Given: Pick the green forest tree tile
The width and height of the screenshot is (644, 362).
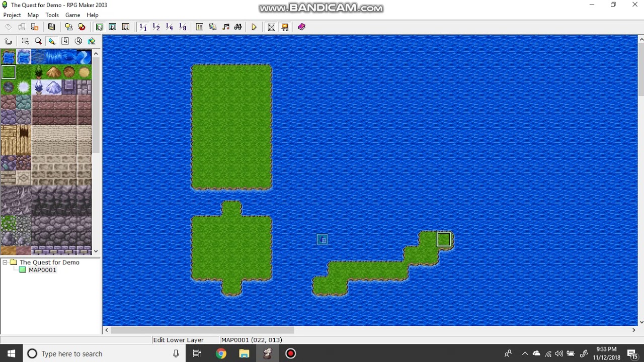Looking at the screenshot, I should click(x=39, y=72).
